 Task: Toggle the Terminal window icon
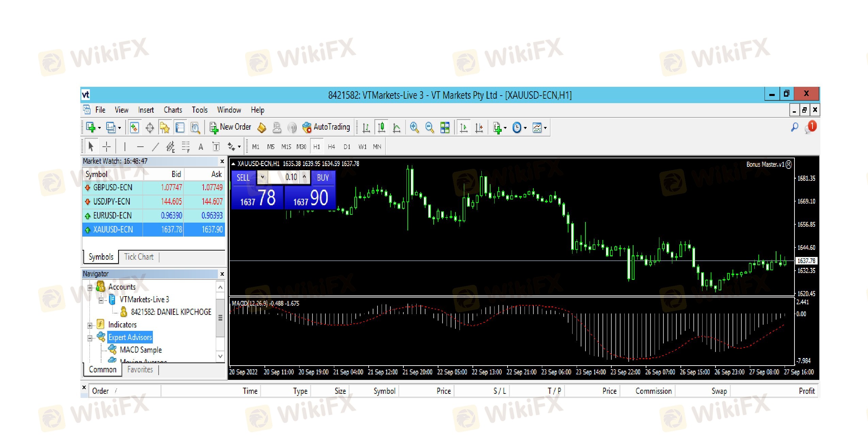click(x=180, y=128)
